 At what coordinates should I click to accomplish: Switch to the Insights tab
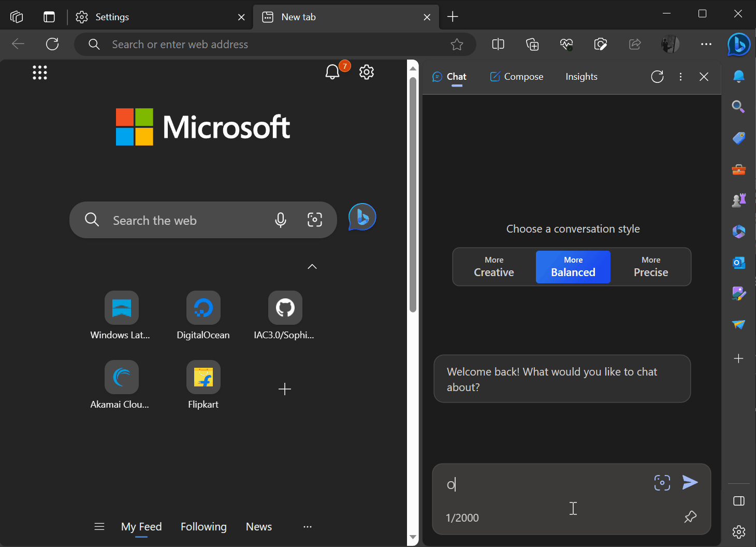tap(581, 76)
